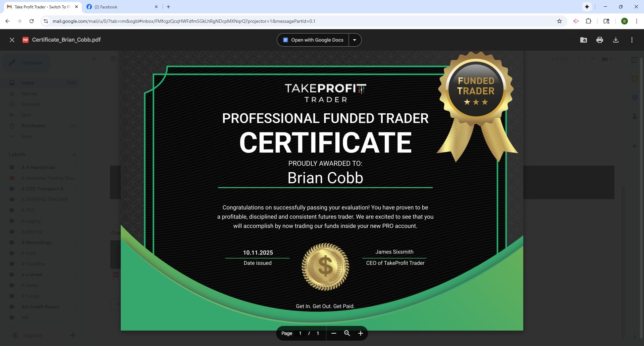The image size is (644, 346).
Task: Expand the Open with dropdown arrow
Action: coord(355,40)
